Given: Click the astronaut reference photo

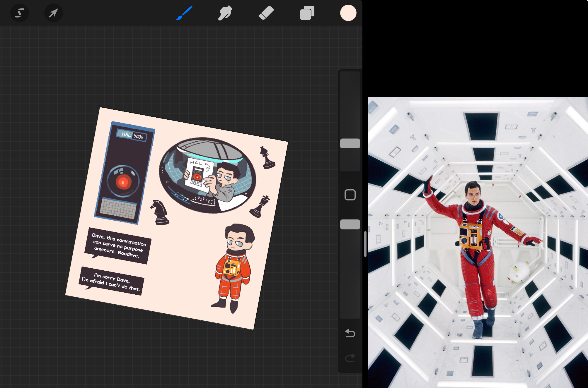Looking at the screenshot, I should [x=478, y=242].
